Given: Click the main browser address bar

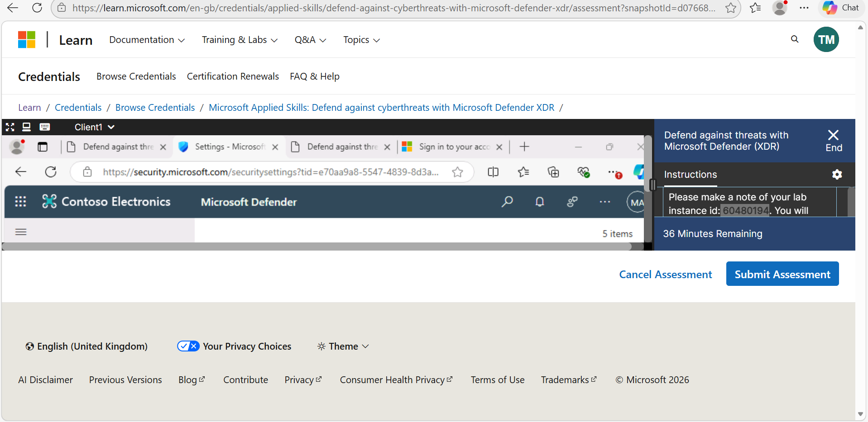Looking at the screenshot, I should (396, 8).
